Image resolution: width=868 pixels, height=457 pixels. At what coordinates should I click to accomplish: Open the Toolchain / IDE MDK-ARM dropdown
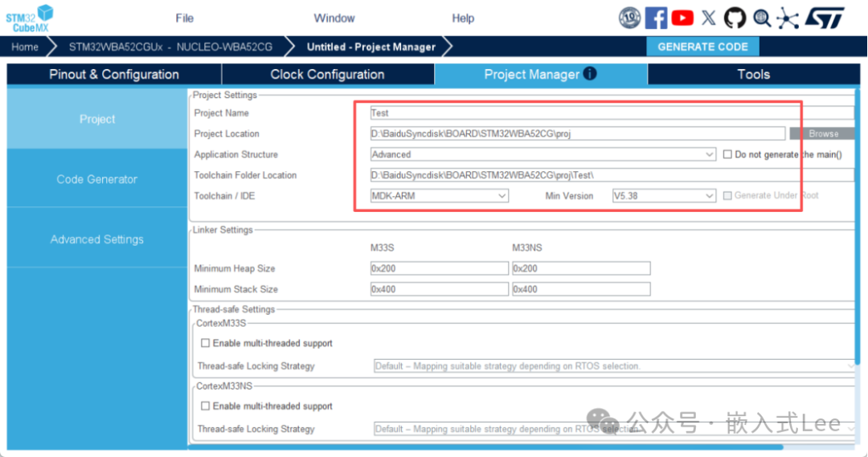[x=439, y=196]
